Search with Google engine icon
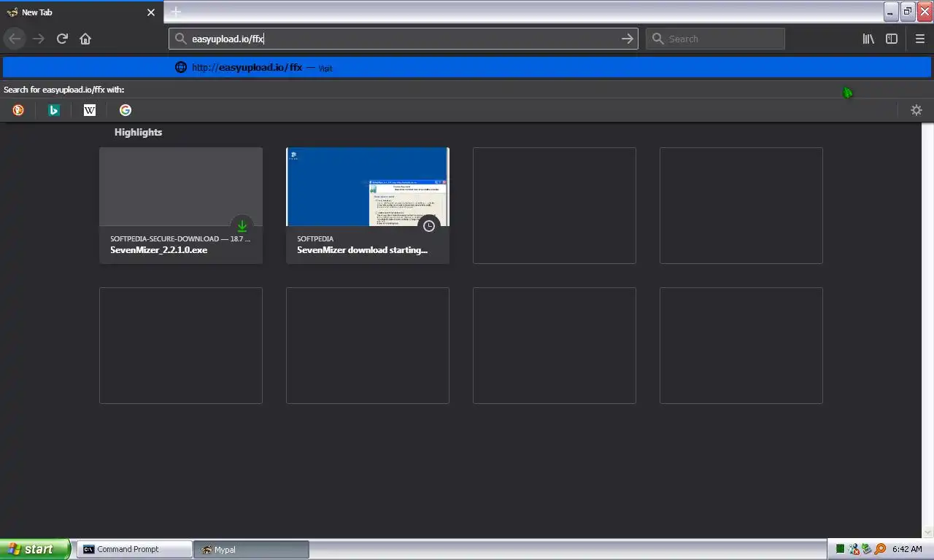Screen dimensions: 934x560 pyautogui.click(x=126, y=110)
